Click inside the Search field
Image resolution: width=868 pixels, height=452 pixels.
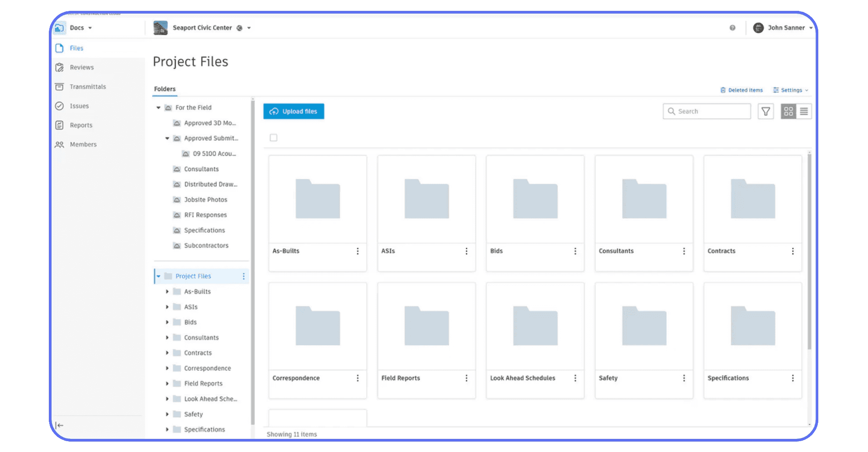point(707,111)
